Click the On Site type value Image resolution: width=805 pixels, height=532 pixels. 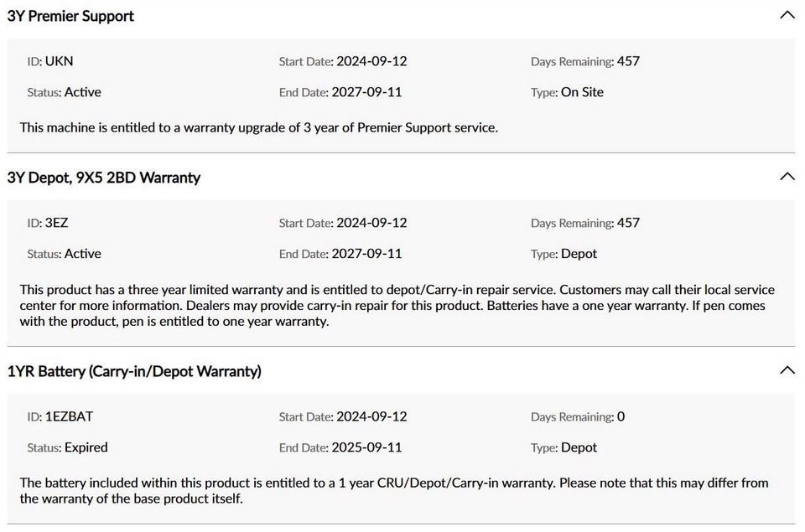[582, 92]
